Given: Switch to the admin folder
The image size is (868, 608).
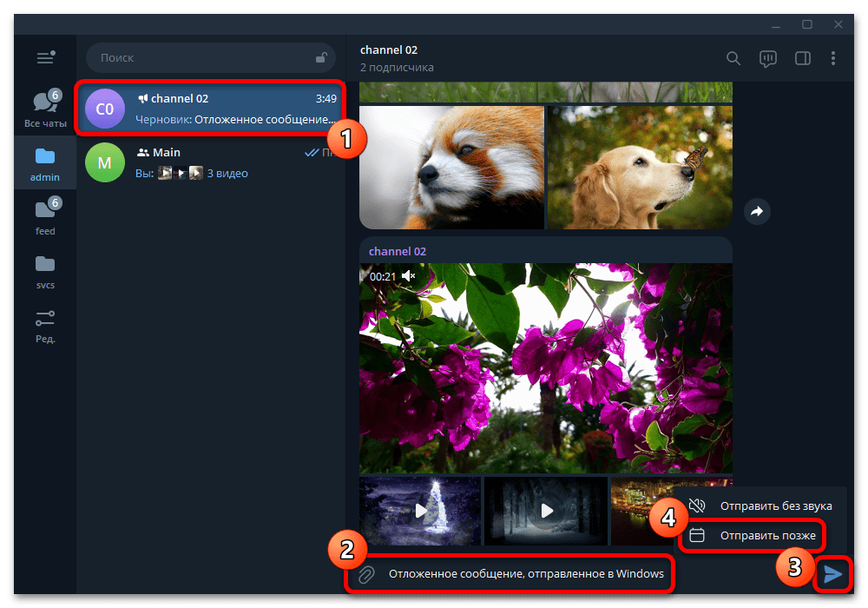Looking at the screenshot, I should pos(45,164).
